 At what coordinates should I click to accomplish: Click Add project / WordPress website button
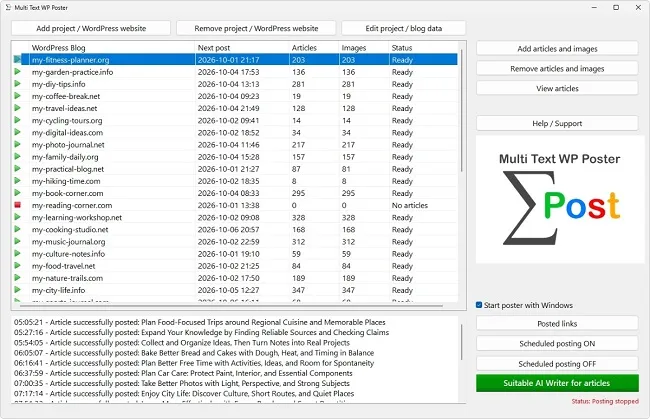coord(91,28)
